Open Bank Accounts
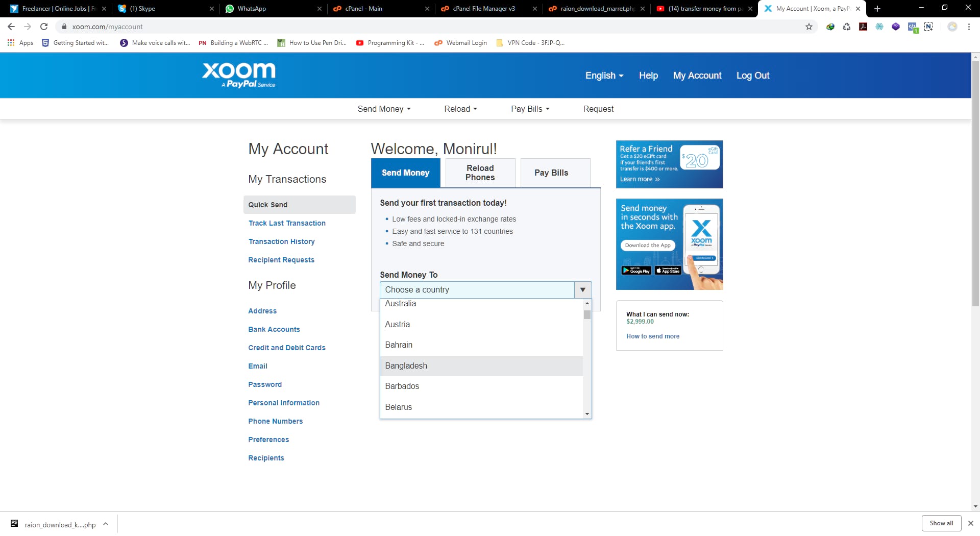 coord(274,329)
